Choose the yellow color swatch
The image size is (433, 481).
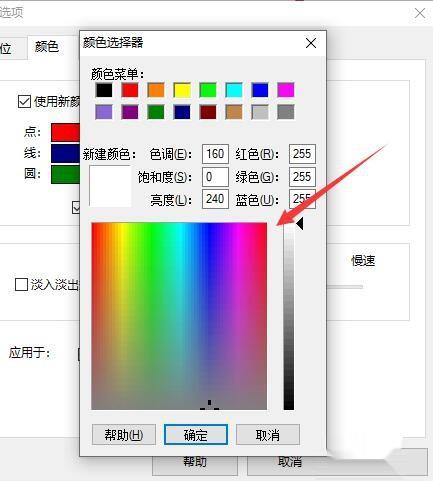(x=182, y=90)
